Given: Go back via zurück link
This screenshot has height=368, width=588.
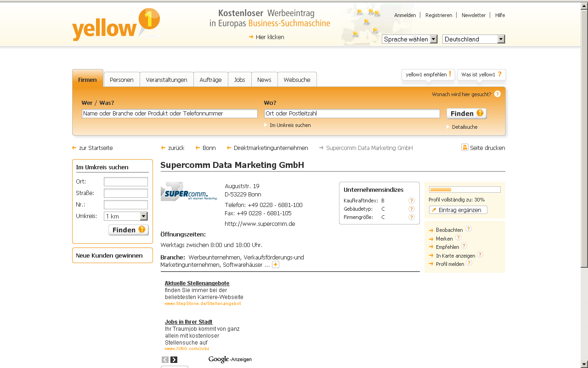Looking at the screenshot, I should 173,148.
